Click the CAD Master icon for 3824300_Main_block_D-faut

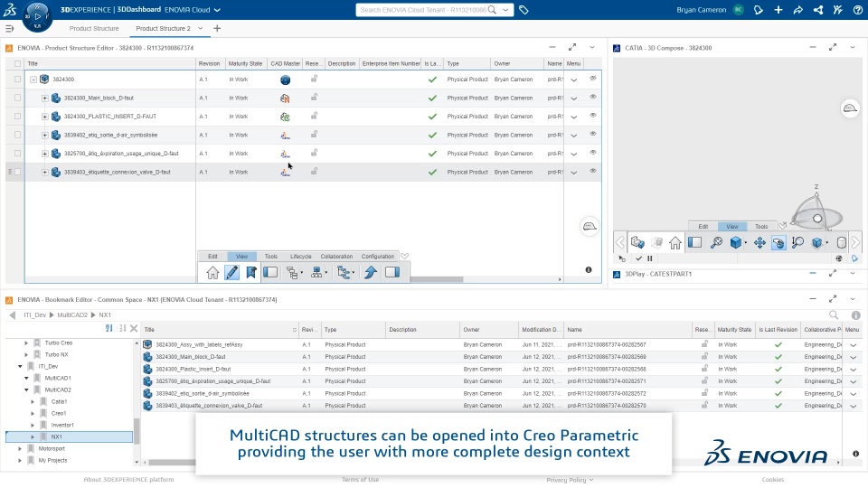point(285,98)
